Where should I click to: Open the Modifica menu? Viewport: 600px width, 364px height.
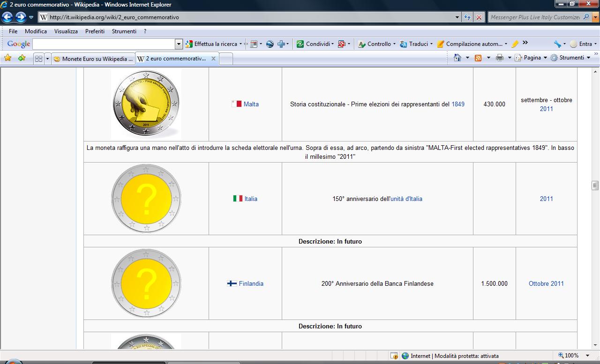(36, 31)
